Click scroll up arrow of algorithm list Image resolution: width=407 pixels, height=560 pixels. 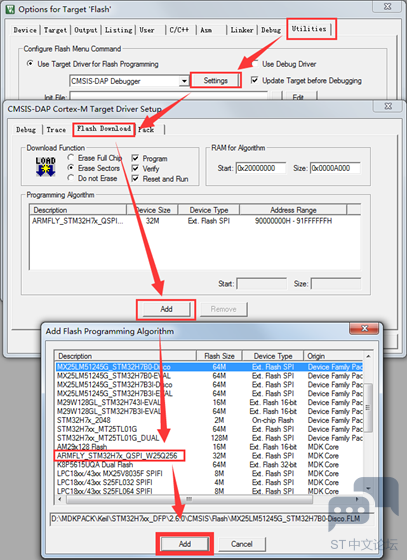tap(368, 356)
